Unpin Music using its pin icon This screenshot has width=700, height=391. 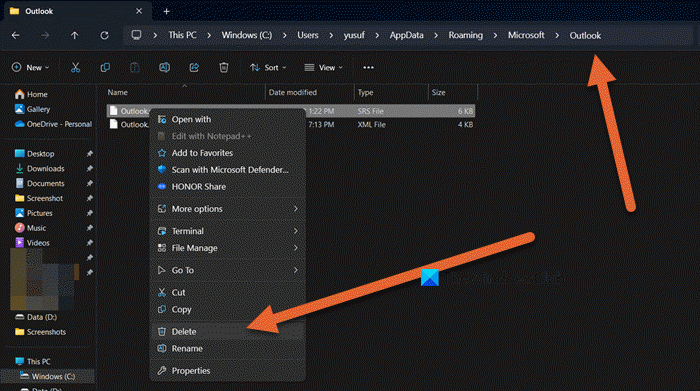click(x=89, y=228)
